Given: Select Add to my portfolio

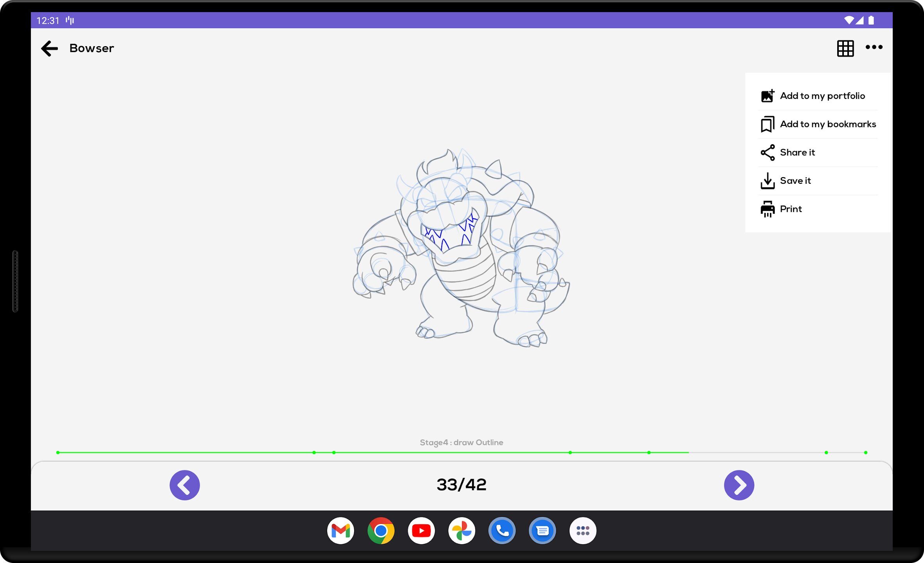Looking at the screenshot, I should (817, 96).
